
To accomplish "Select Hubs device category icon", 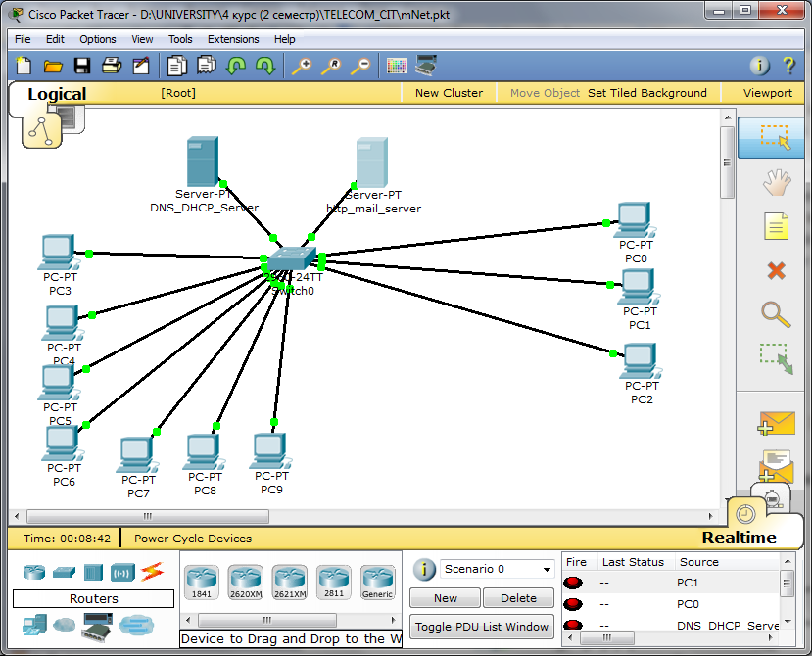I will point(93,572).
